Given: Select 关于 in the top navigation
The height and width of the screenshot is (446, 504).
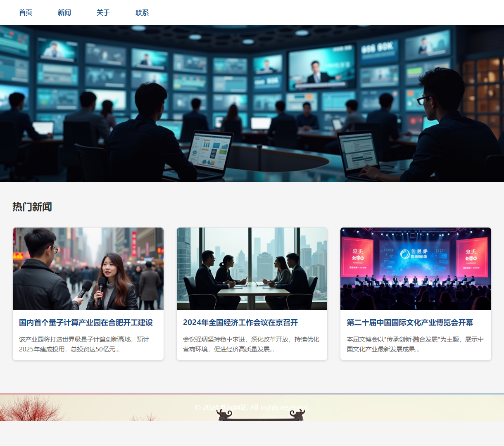Looking at the screenshot, I should pos(103,12).
